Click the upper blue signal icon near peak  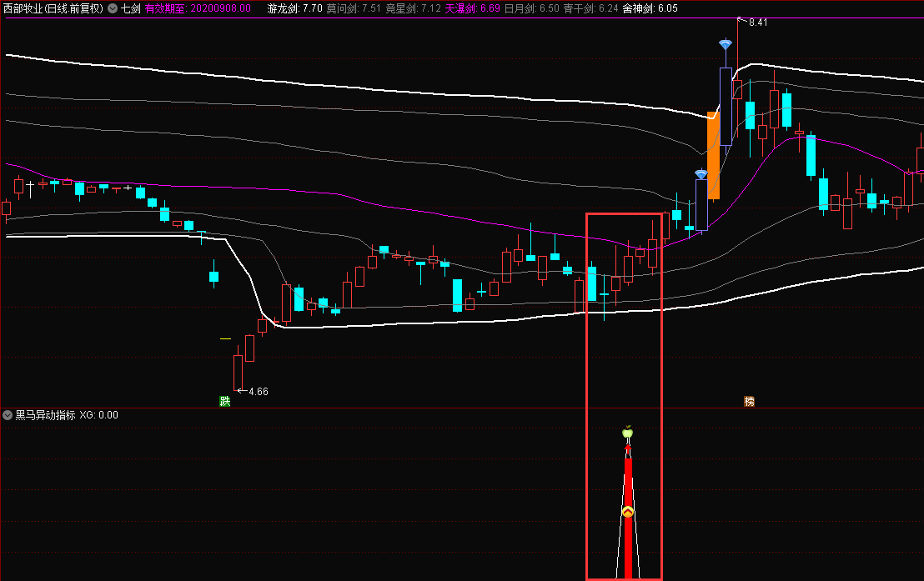pyautogui.click(x=726, y=44)
